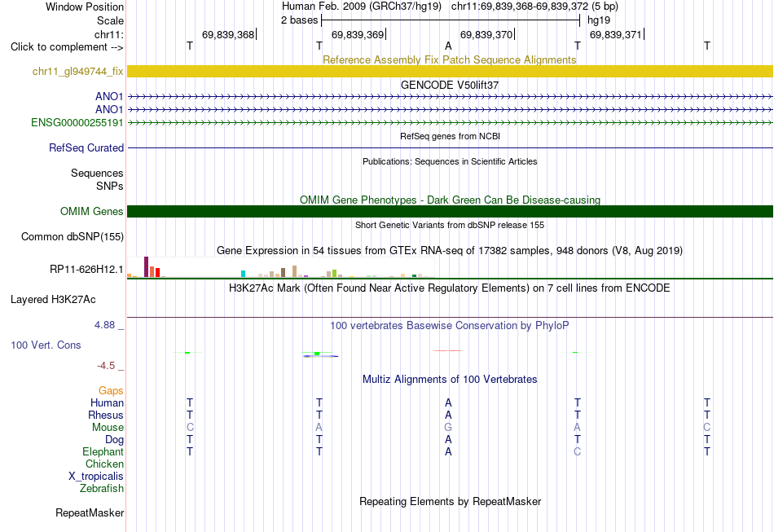Click the C base in Elephant row
Screen dimensions: 774x532
(x=578, y=451)
